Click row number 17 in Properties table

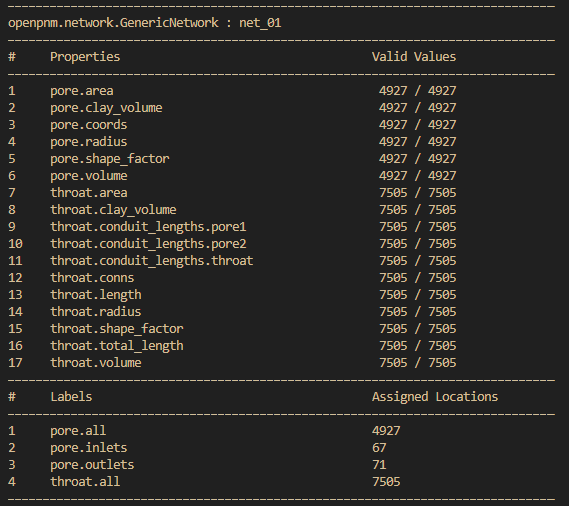click(x=15, y=363)
